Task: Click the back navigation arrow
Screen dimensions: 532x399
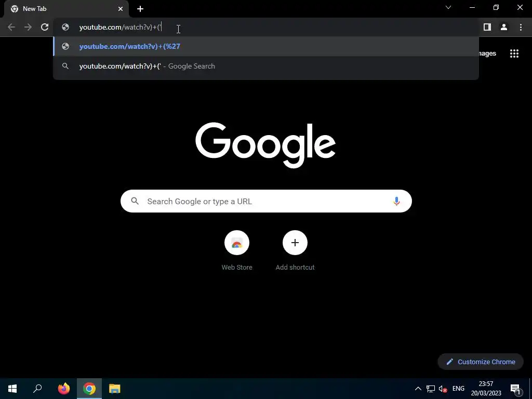Action: click(x=11, y=27)
